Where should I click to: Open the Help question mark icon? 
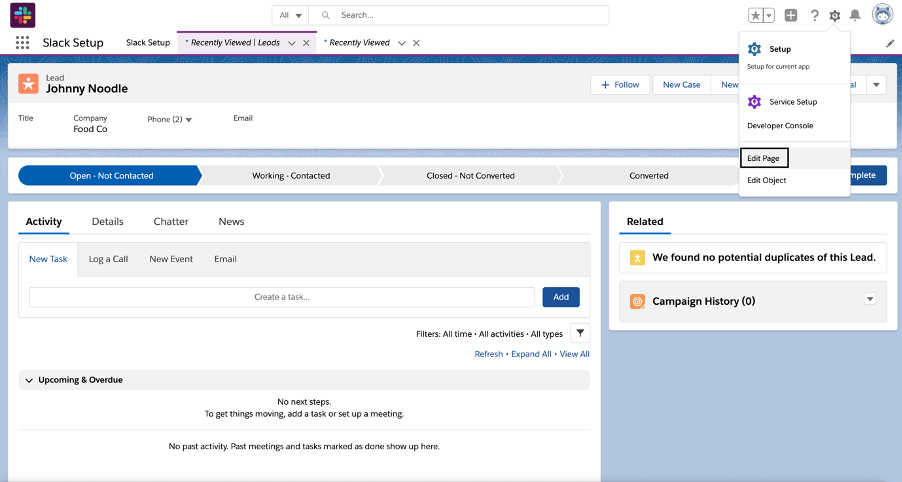click(814, 16)
